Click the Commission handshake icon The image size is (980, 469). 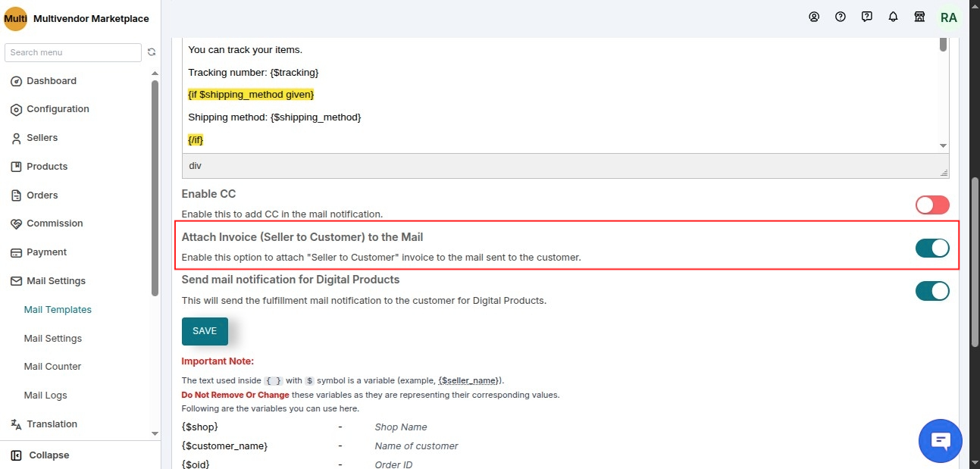click(x=16, y=224)
